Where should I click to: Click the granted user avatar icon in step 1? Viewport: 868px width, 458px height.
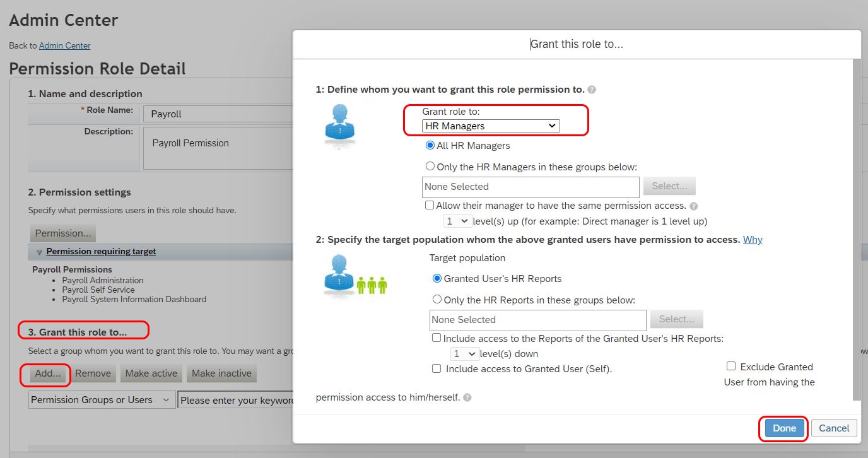click(340, 126)
